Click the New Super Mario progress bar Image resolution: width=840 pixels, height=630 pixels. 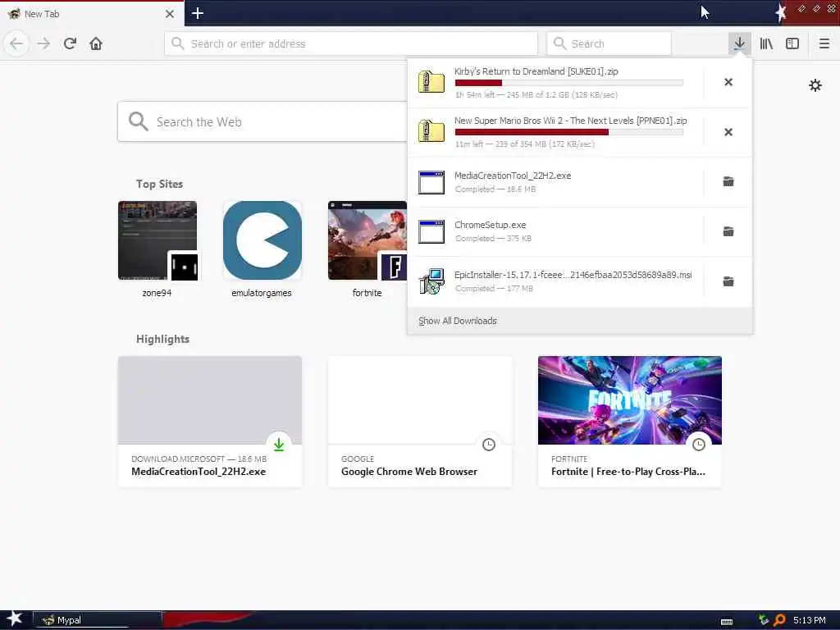click(x=569, y=132)
